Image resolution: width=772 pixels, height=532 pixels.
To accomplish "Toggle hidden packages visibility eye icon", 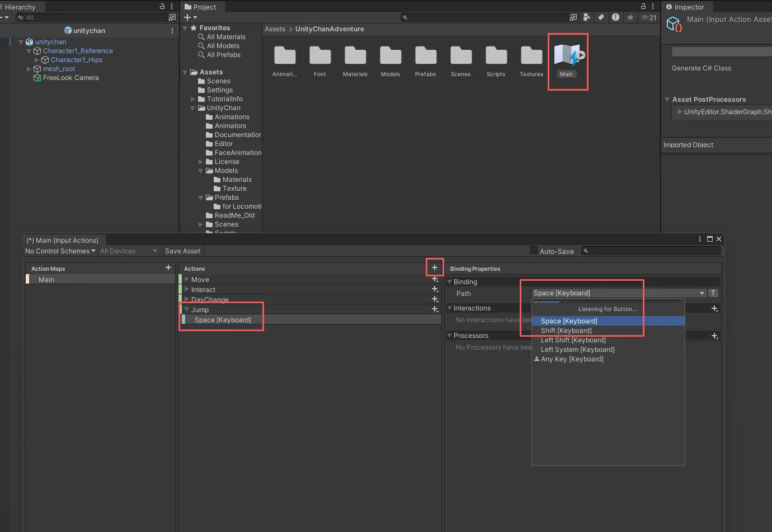I will click(648, 17).
